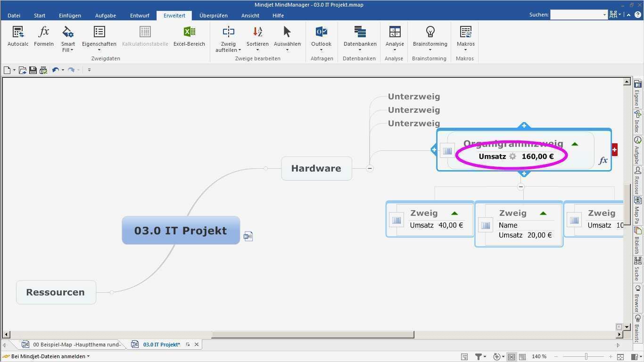Screen dimensions: 644x362
Task: Open the Überprüfen ribbon tab
Action: [214, 16]
